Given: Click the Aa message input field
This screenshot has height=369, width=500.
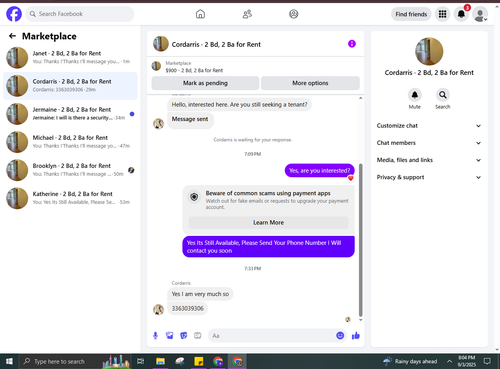Looking at the screenshot, I should (x=272, y=336).
